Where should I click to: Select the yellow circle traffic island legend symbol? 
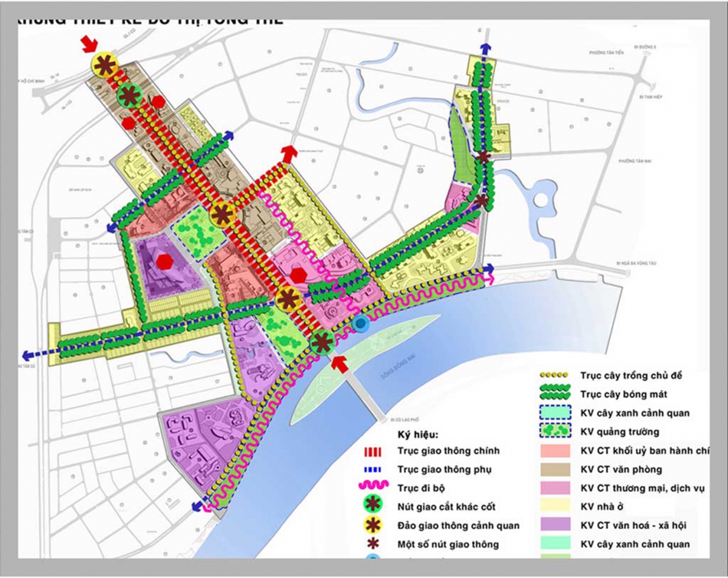point(373,525)
